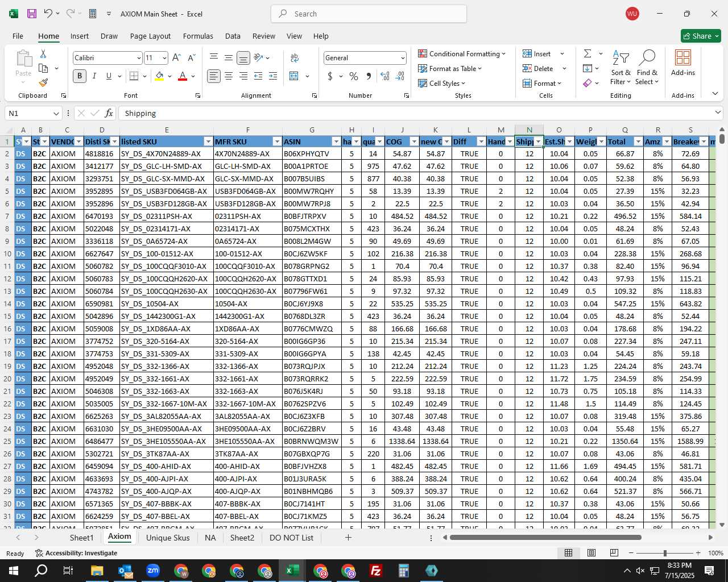Toggle Center horizontal alignment
This screenshot has height=582, width=728.
click(x=229, y=76)
